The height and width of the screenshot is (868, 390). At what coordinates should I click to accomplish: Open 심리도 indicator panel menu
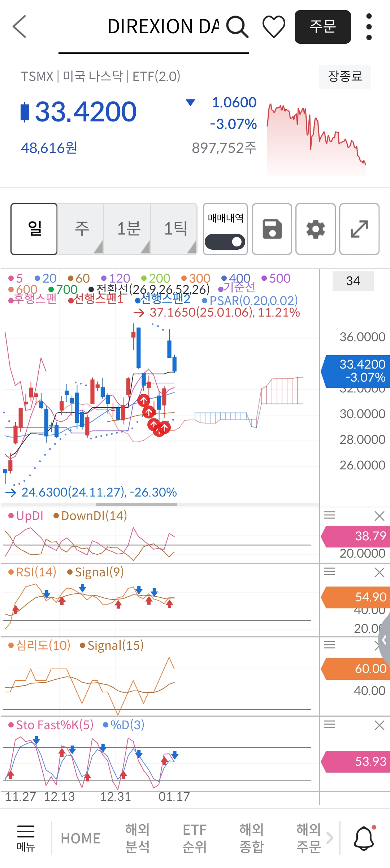(329, 645)
